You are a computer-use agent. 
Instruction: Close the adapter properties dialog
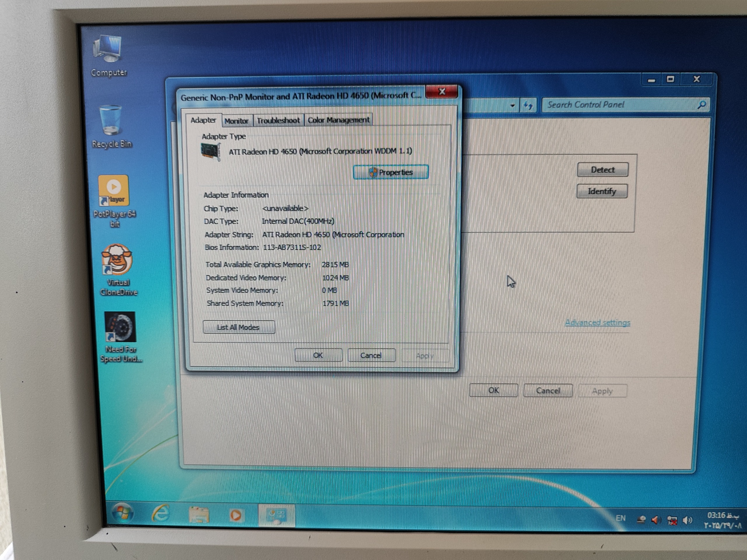tap(442, 92)
